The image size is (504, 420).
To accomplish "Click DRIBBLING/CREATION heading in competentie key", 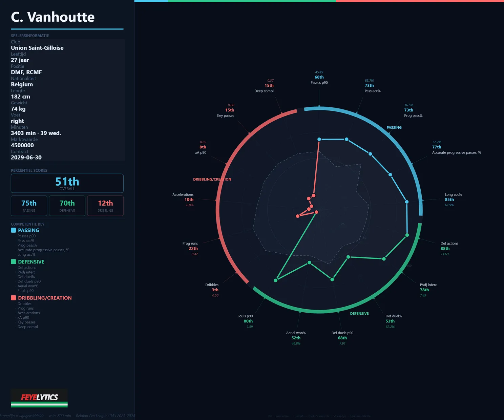I will (x=45, y=298).
